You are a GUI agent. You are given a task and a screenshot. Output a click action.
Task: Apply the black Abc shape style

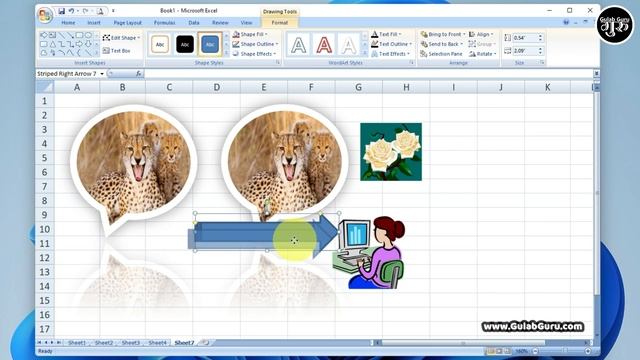pos(185,44)
